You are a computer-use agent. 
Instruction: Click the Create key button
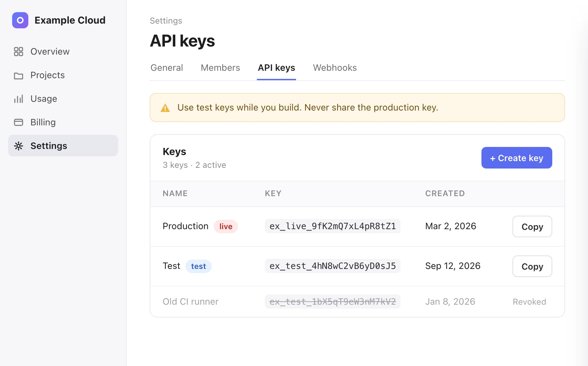(517, 158)
